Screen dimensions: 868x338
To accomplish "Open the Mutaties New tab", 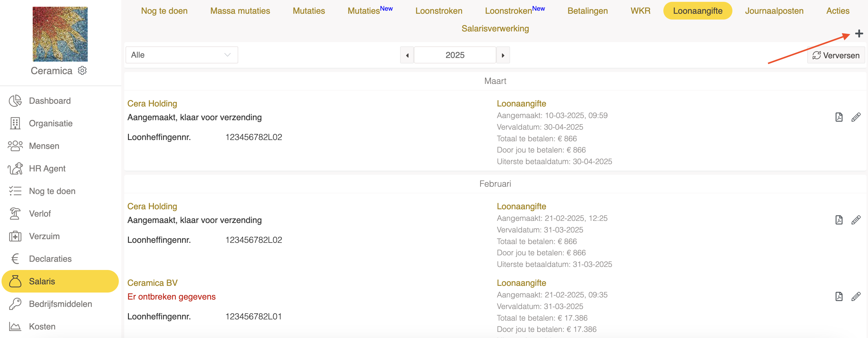I will pos(370,11).
